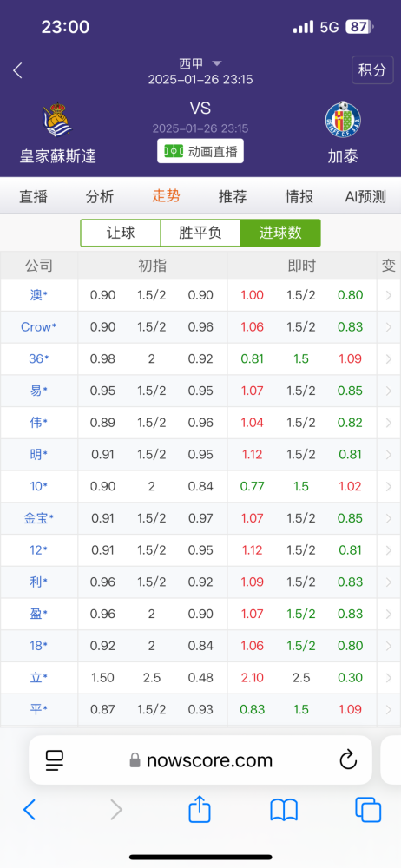This screenshot has height=868, width=401.
Task: Open Safari bookmarks book icon
Action: click(284, 811)
